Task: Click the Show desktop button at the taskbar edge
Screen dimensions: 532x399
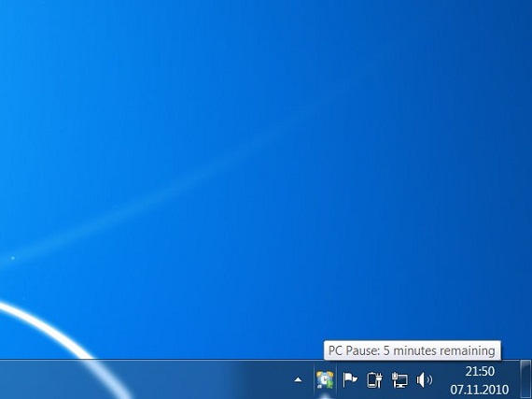Action: point(525,379)
